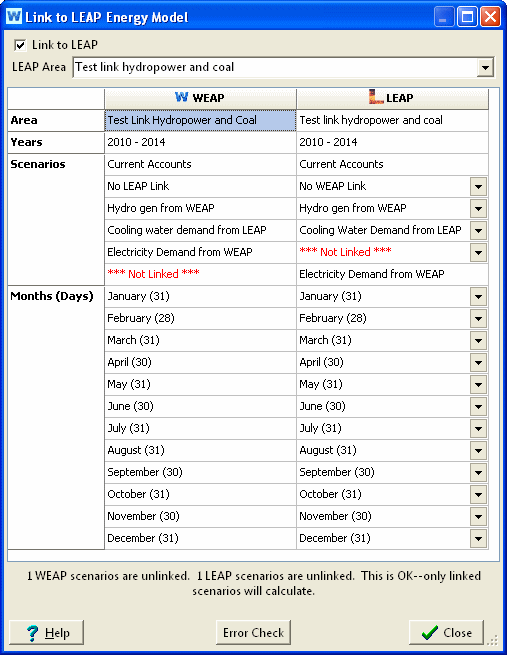This screenshot has height=655, width=507.
Task: Click the Error Check button
Action: click(253, 632)
